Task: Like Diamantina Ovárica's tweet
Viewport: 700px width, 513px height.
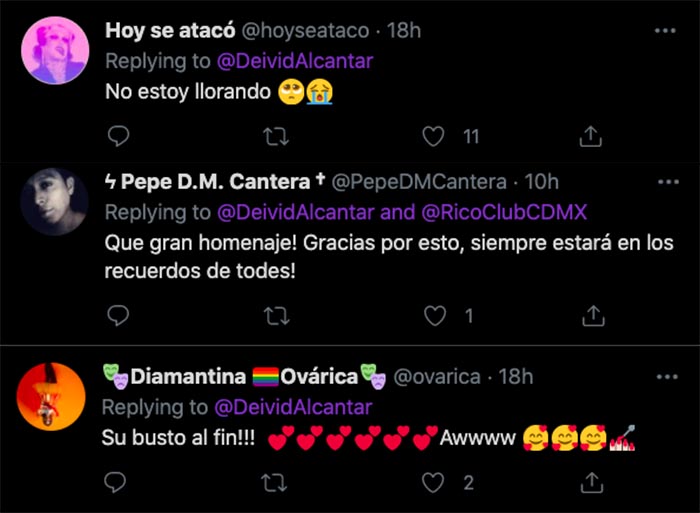Action: [x=433, y=483]
